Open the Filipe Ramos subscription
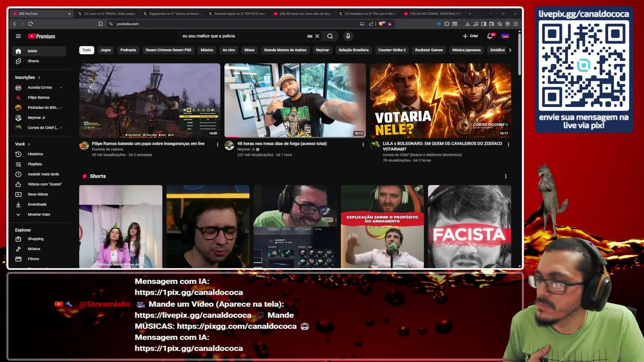The height and width of the screenshot is (362, 644). pyautogui.click(x=39, y=98)
